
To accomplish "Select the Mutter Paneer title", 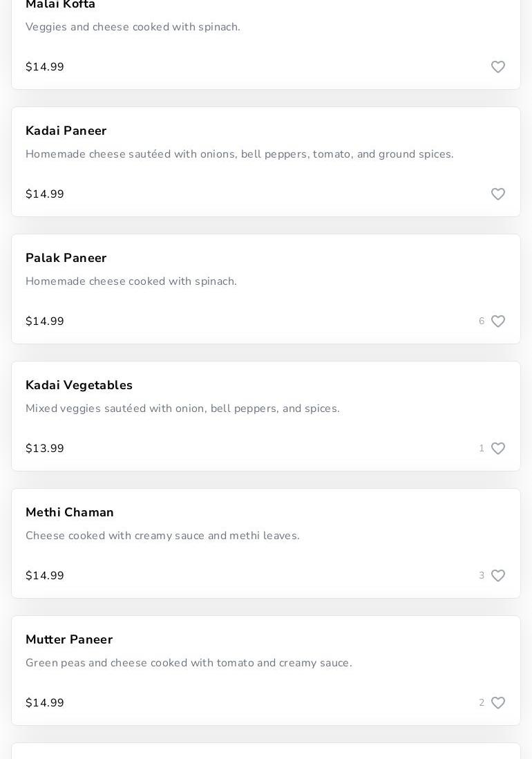I will tap(69, 639).
